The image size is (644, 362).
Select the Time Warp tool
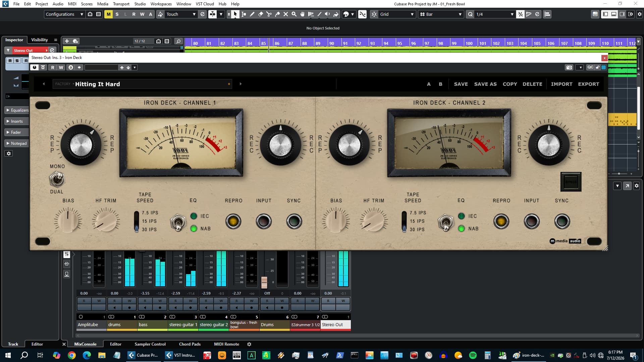[x=311, y=14]
